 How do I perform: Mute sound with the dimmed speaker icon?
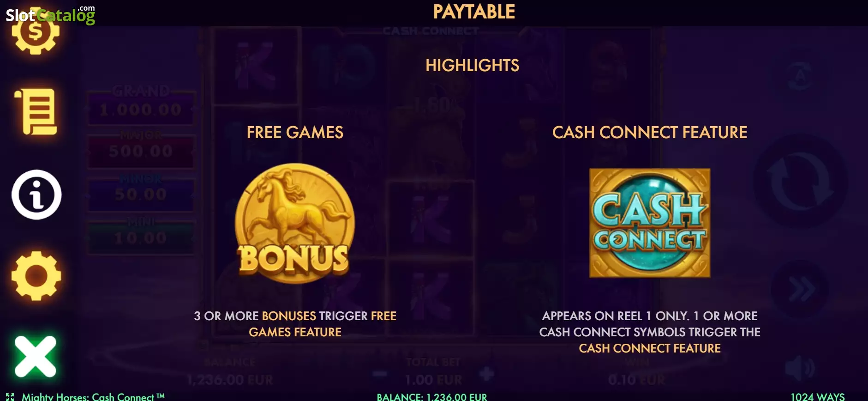[x=801, y=369]
